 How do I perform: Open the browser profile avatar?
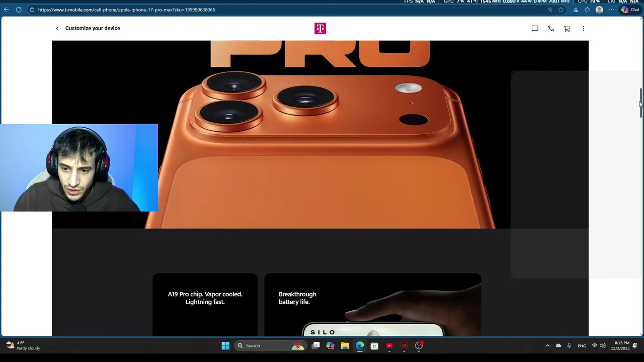pos(599,10)
